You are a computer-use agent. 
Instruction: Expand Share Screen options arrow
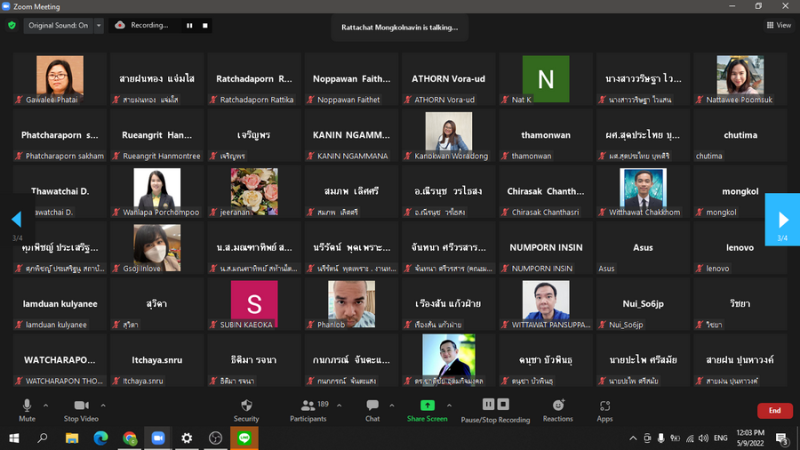tap(451, 404)
